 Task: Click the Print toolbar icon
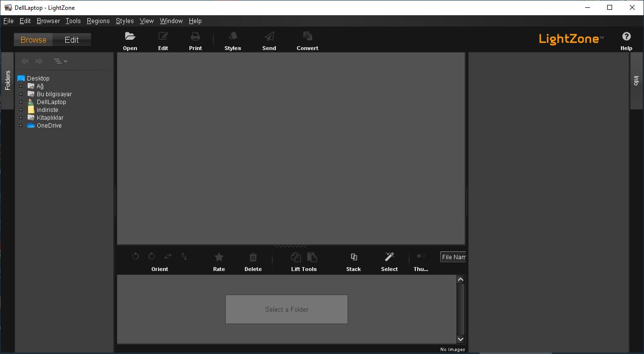click(x=195, y=36)
